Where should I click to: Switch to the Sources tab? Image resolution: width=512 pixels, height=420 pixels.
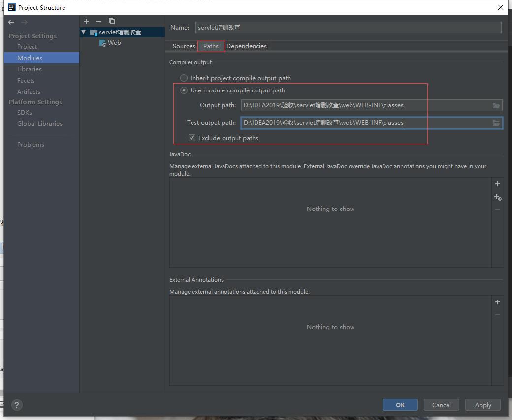(x=184, y=46)
